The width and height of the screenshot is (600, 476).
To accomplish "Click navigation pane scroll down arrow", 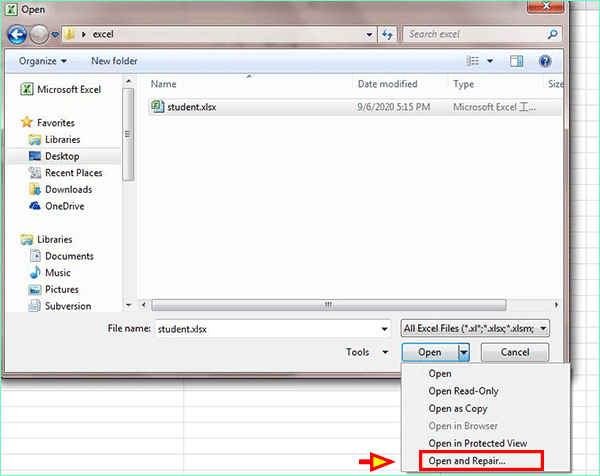I will [x=129, y=305].
